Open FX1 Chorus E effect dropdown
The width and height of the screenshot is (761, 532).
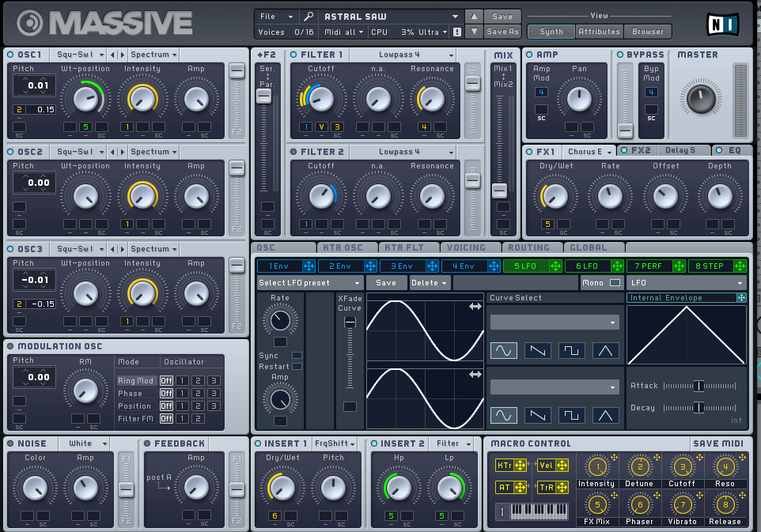589,152
